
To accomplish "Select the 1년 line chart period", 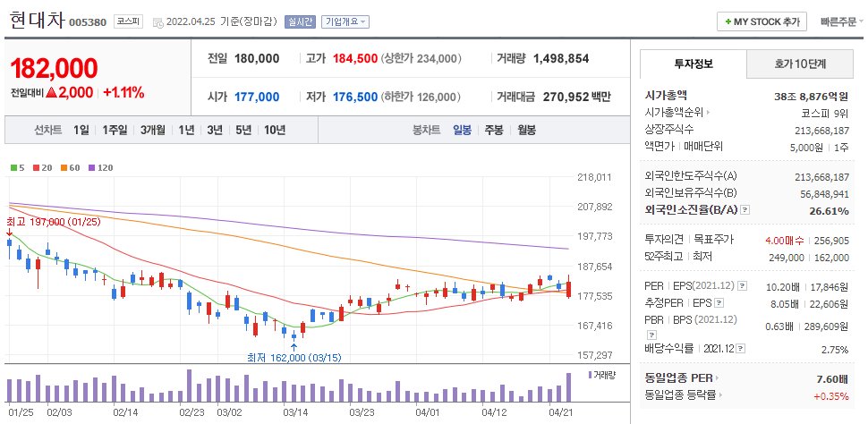I will [x=186, y=130].
